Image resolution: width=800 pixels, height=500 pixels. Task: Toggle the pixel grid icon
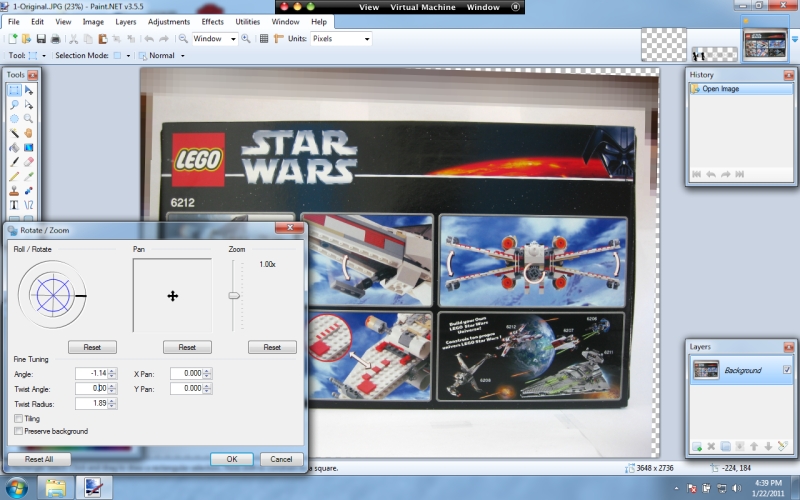264,39
